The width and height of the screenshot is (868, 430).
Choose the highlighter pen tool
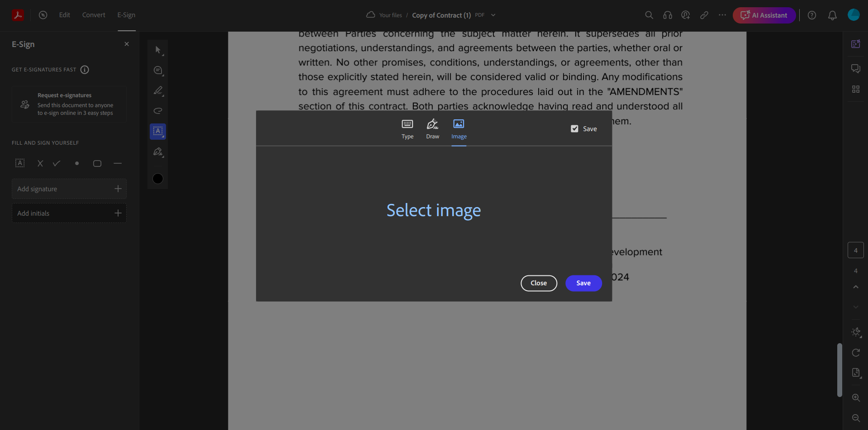158,90
